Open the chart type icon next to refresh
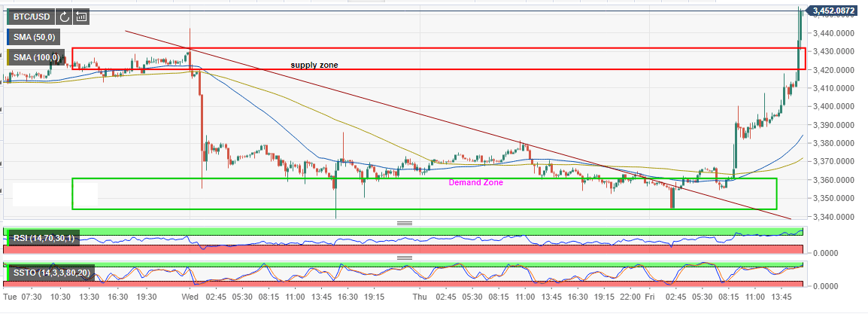 click(81, 17)
